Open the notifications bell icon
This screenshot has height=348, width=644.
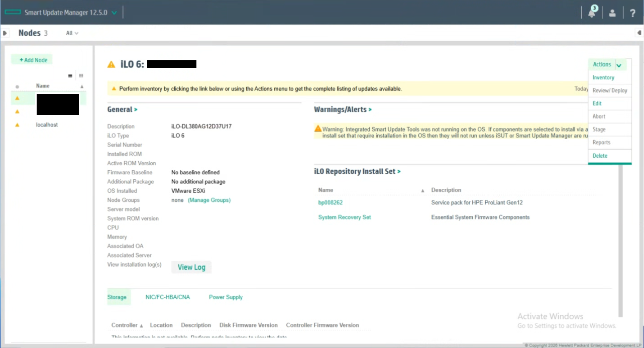(x=592, y=13)
